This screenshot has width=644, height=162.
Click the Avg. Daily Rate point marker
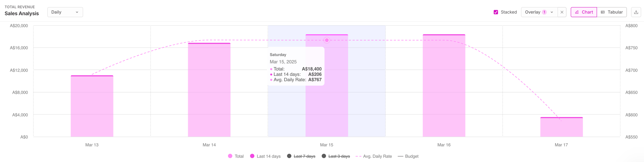click(x=327, y=40)
